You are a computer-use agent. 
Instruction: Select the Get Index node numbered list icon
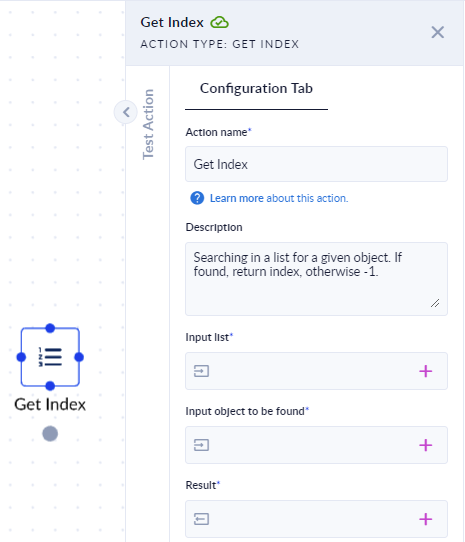[x=50, y=357]
